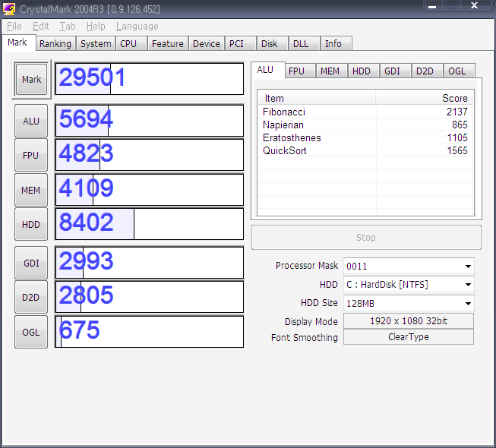Show HDD results tab in details panel
The width and height of the screenshot is (496, 448).
tap(364, 71)
